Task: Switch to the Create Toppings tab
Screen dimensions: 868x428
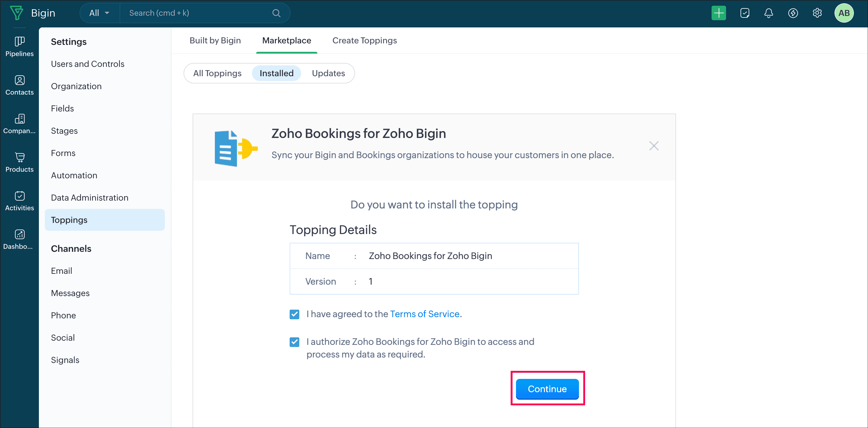Action: click(x=364, y=40)
